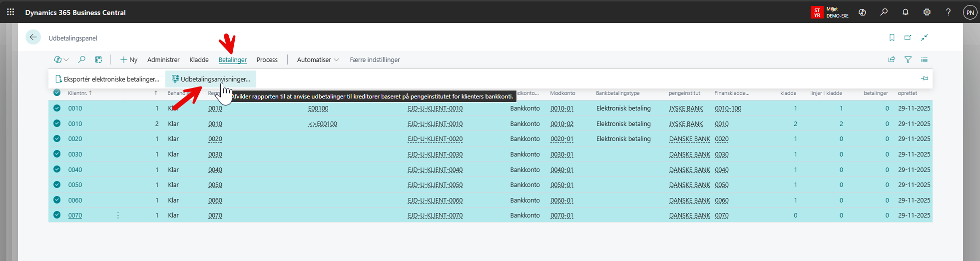The image size is (980, 261).
Task: Toggle the select-all rows checkmark in header
Action: coord(57,92)
